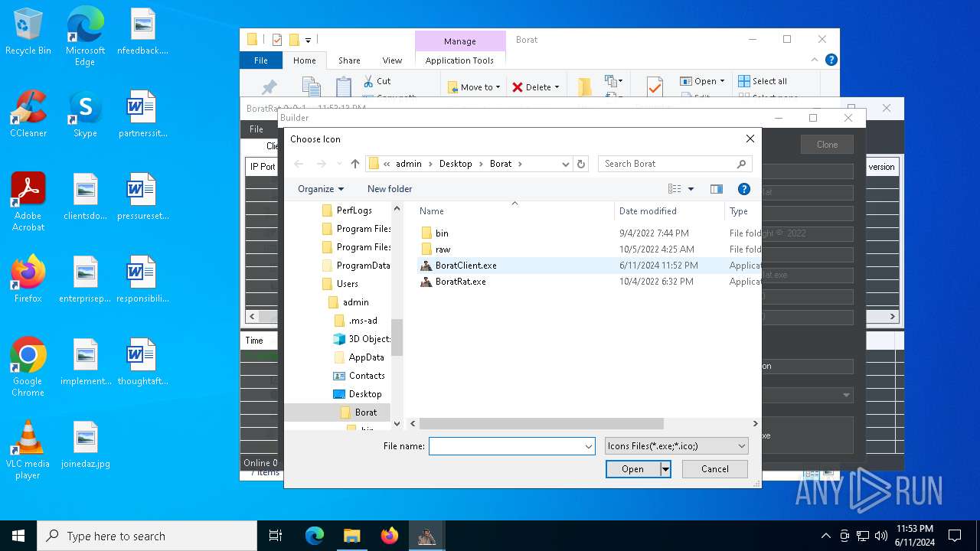Cancel the Choose Icon dialog
The image size is (980, 551).
tap(714, 469)
